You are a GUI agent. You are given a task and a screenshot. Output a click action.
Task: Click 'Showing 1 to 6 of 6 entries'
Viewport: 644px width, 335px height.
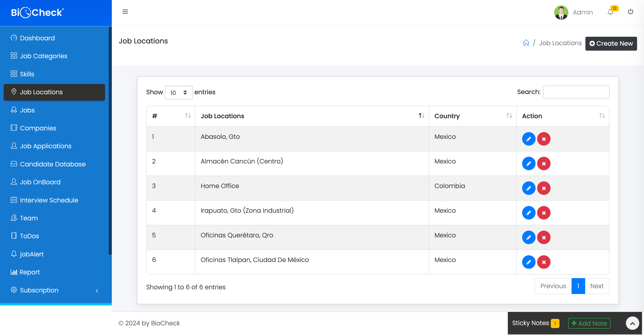[x=186, y=287]
